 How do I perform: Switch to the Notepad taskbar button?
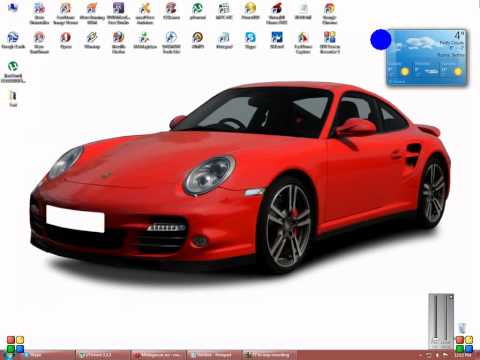213,355
